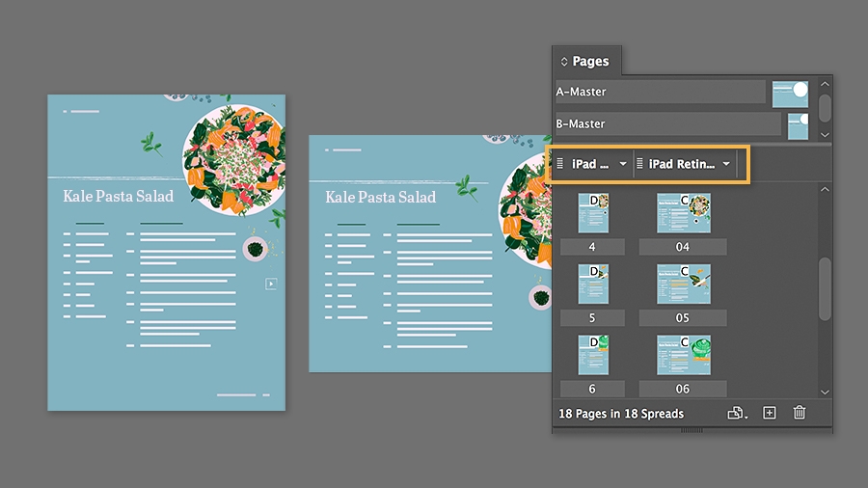Click the pages section scrollbar thumb
The width and height of the screenshot is (868, 488).
tap(825, 288)
